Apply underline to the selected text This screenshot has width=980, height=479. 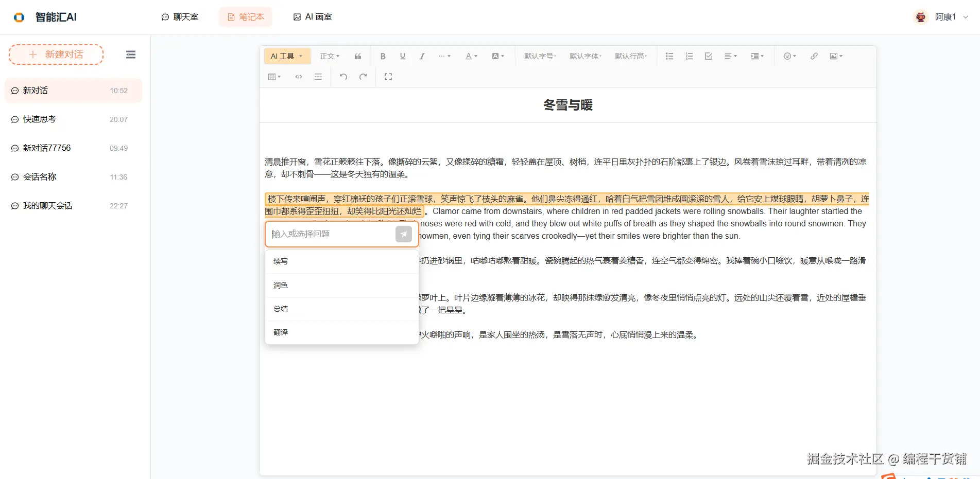tap(403, 56)
